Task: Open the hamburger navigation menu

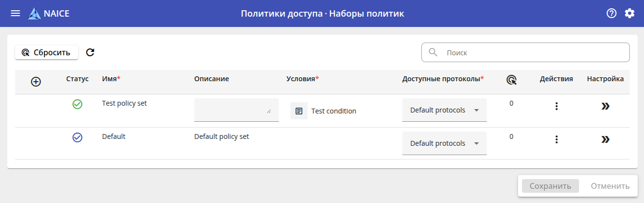Action: click(x=16, y=13)
